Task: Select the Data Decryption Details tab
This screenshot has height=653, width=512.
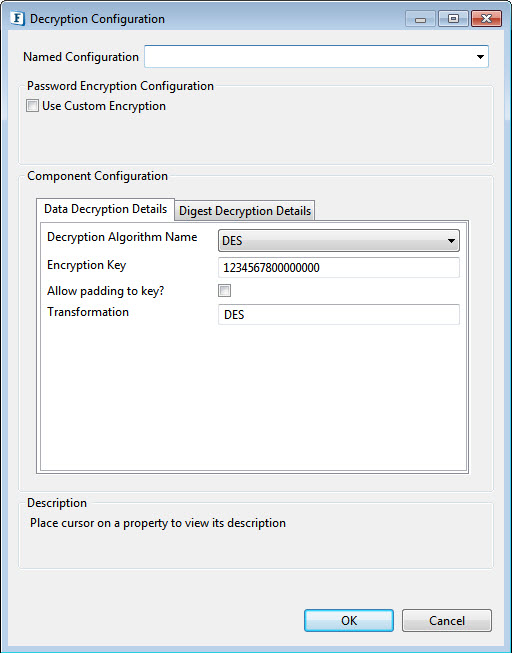Action: click(x=105, y=209)
